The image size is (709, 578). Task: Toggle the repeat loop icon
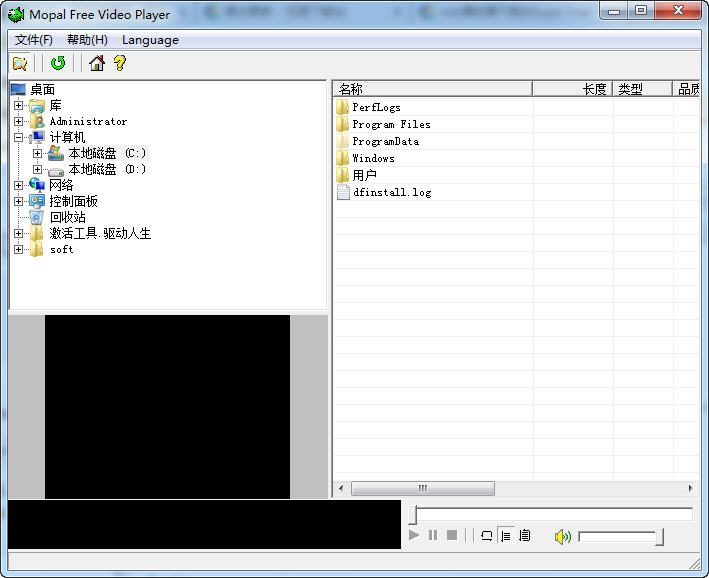pyautogui.click(x=487, y=536)
